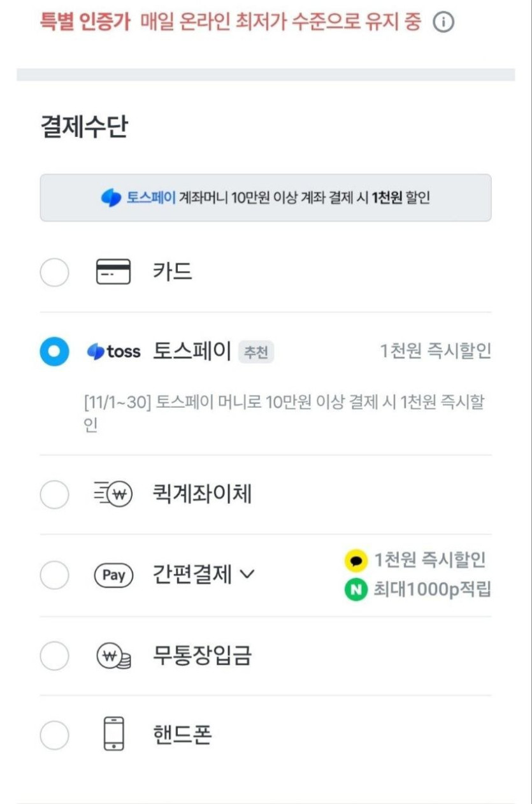This screenshot has width=532, height=804.
Task: Click the 1천원 즉시할인 text for 토스페이
Action: 435,351
